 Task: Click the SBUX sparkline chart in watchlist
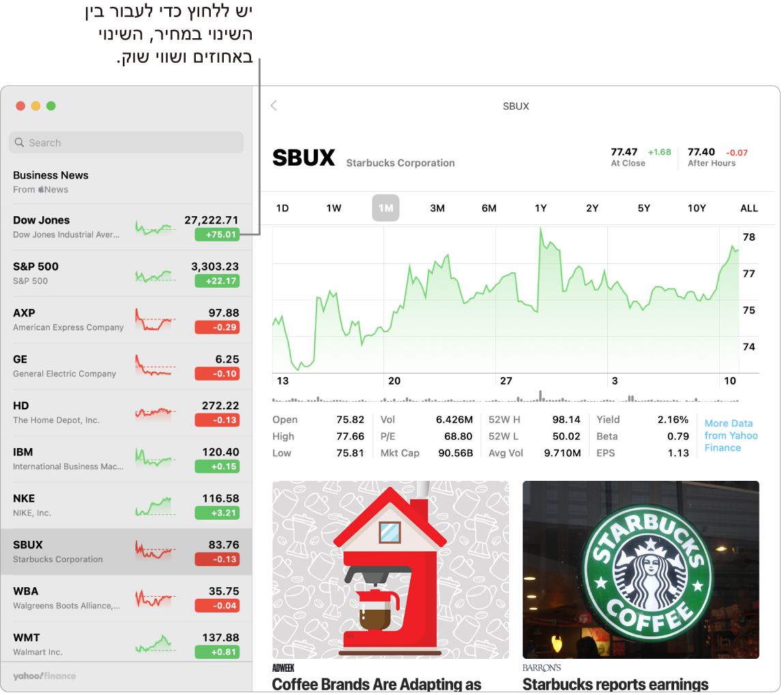point(156,549)
